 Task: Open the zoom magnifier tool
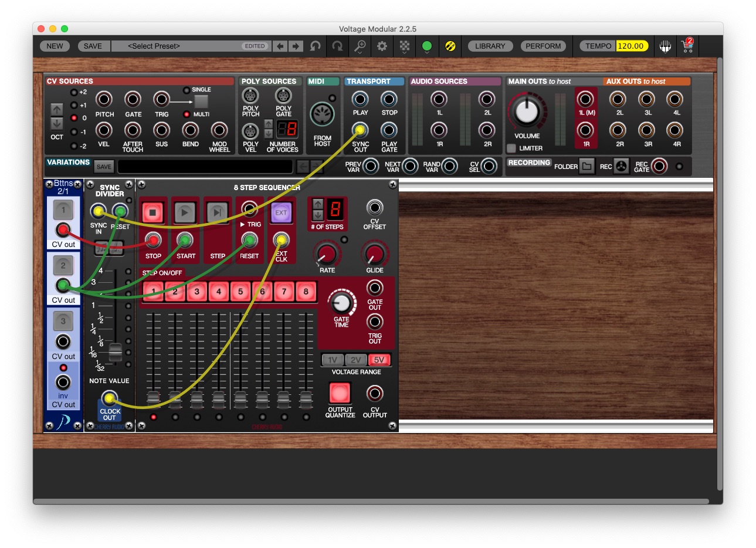(x=360, y=46)
